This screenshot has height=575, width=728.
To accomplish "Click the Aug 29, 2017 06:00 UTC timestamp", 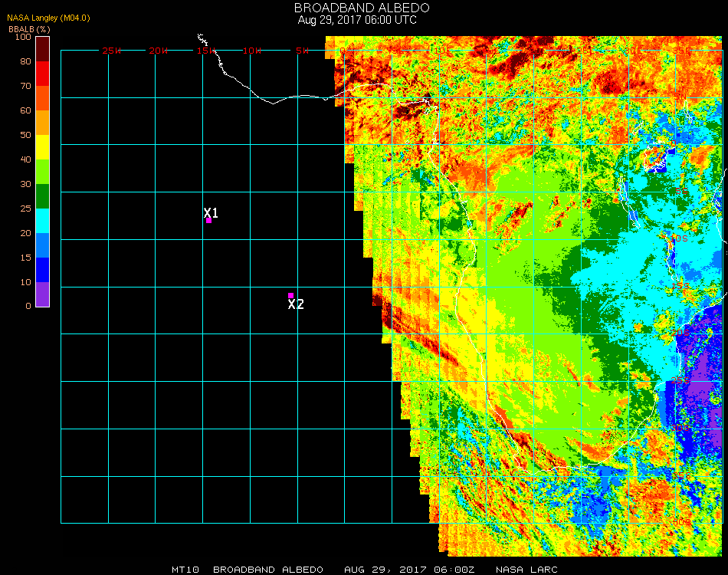I will 357,20.
